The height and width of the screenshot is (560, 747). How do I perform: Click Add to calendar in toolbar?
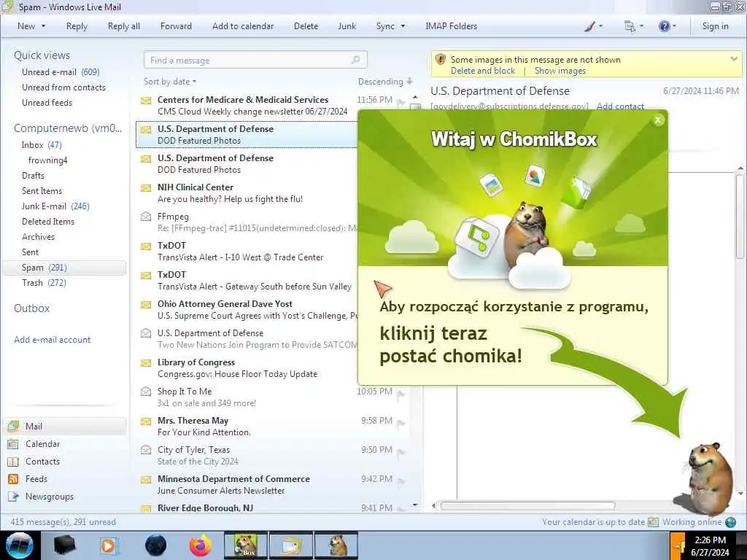pyautogui.click(x=243, y=26)
